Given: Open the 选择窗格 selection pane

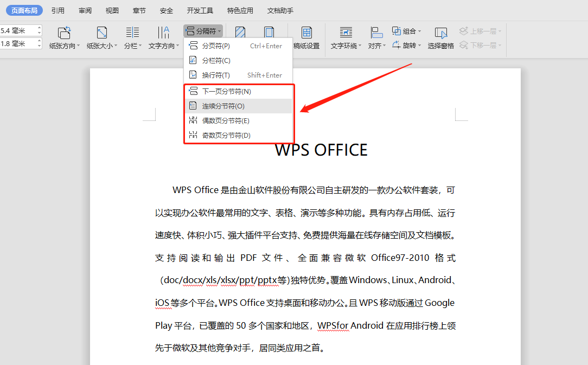Looking at the screenshot, I should (440, 38).
